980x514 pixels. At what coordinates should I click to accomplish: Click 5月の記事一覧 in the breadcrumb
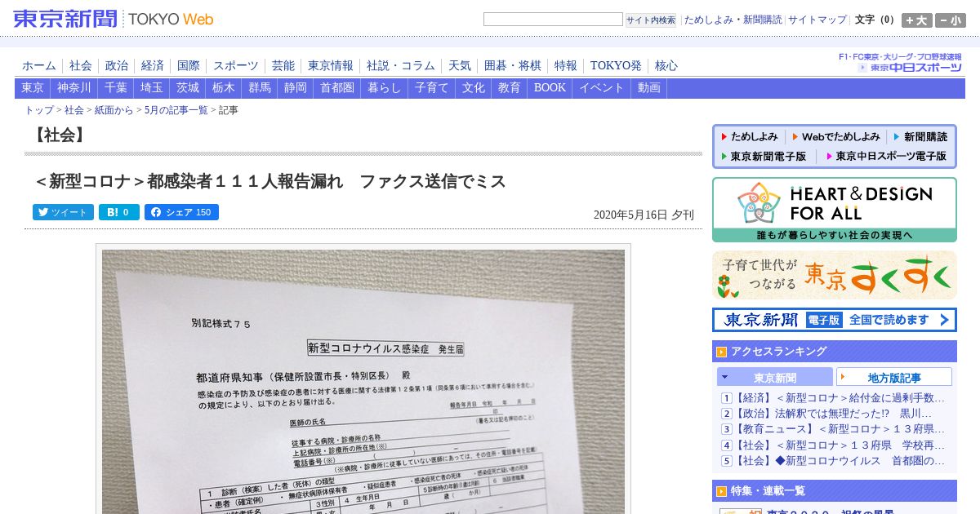176,110
